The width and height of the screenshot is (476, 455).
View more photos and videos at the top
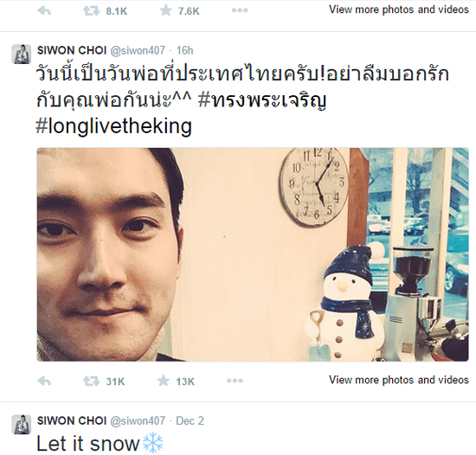(399, 10)
